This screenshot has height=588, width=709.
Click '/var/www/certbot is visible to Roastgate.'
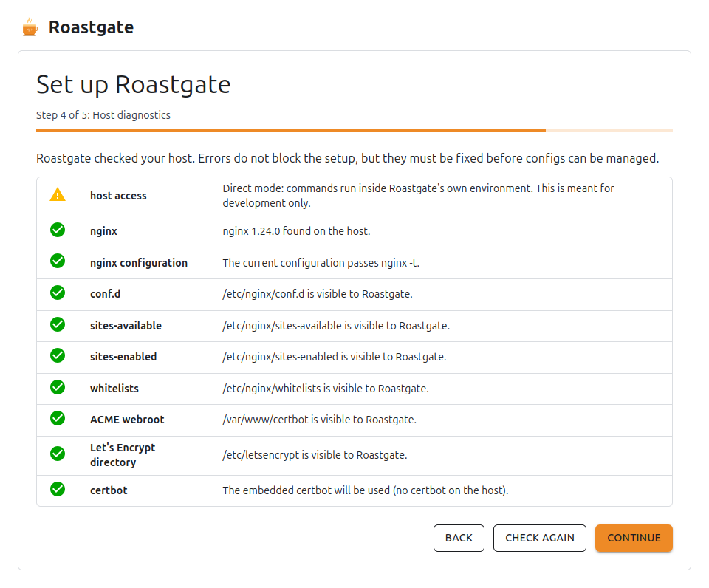(x=319, y=420)
